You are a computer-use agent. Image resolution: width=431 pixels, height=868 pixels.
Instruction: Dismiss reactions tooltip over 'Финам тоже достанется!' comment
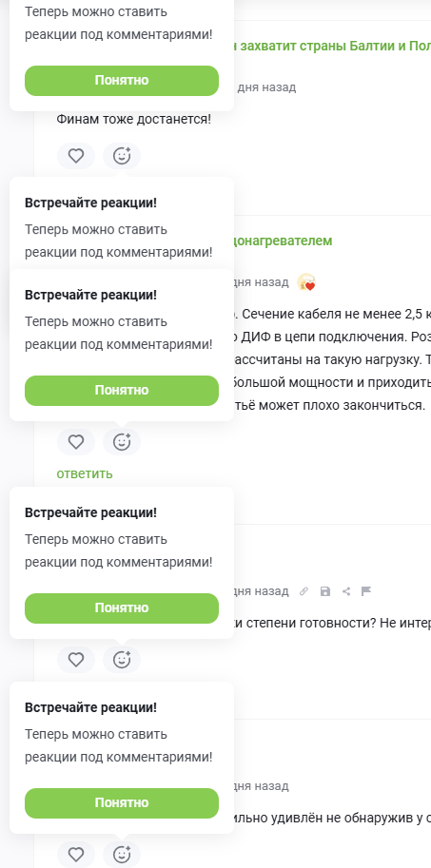(122, 81)
